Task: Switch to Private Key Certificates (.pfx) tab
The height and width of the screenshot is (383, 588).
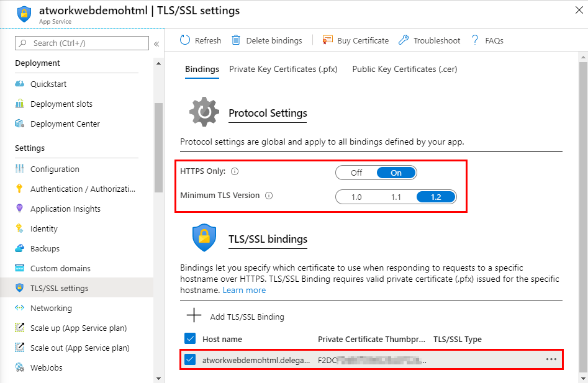Action: [283, 70]
